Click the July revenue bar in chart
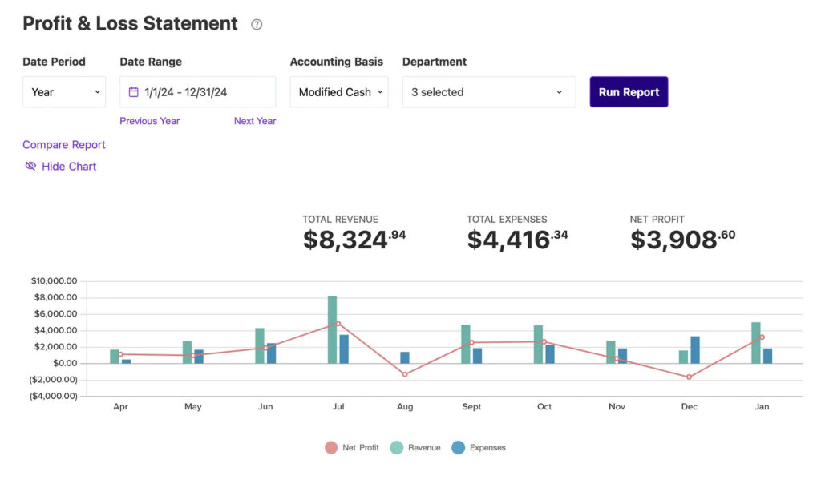Screen dimensions: 821x504 (x=332, y=329)
